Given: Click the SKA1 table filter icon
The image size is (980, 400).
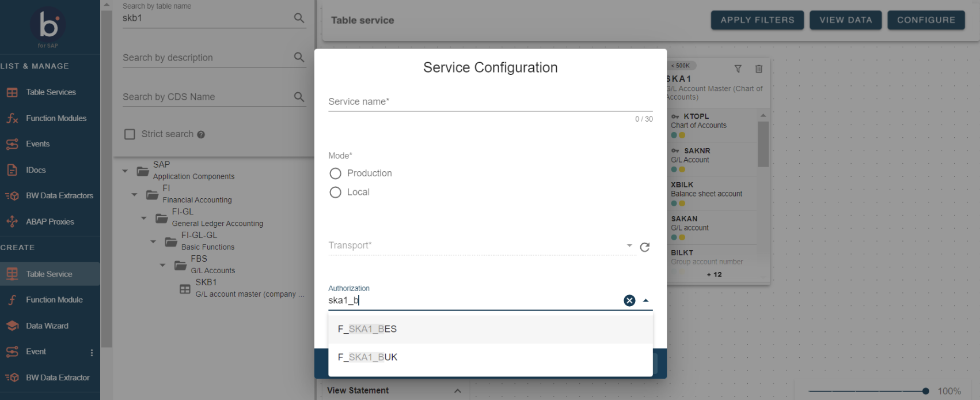Looking at the screenshot, I should tap(738, 69).
